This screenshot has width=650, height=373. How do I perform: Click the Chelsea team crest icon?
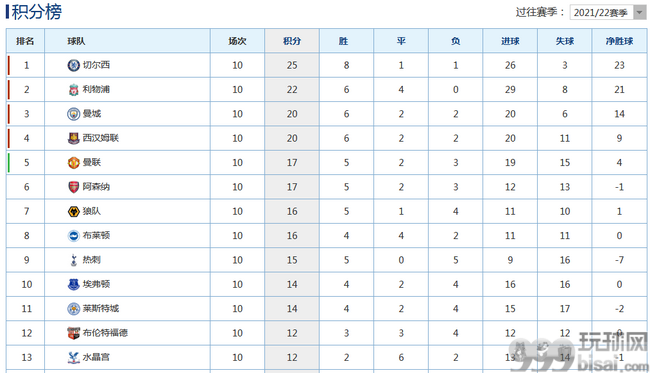tap(73, 65)
